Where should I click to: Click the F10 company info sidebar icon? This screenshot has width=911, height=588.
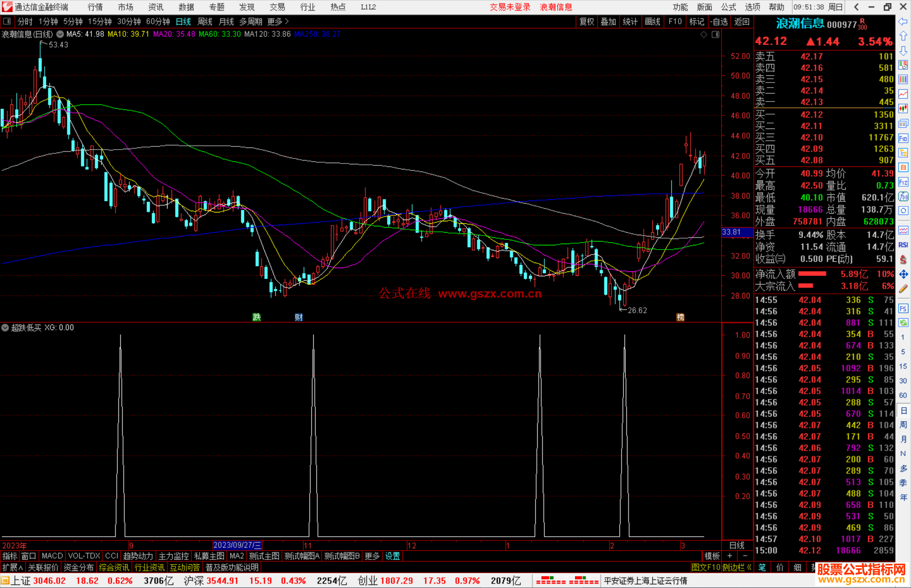pos(903,139)
